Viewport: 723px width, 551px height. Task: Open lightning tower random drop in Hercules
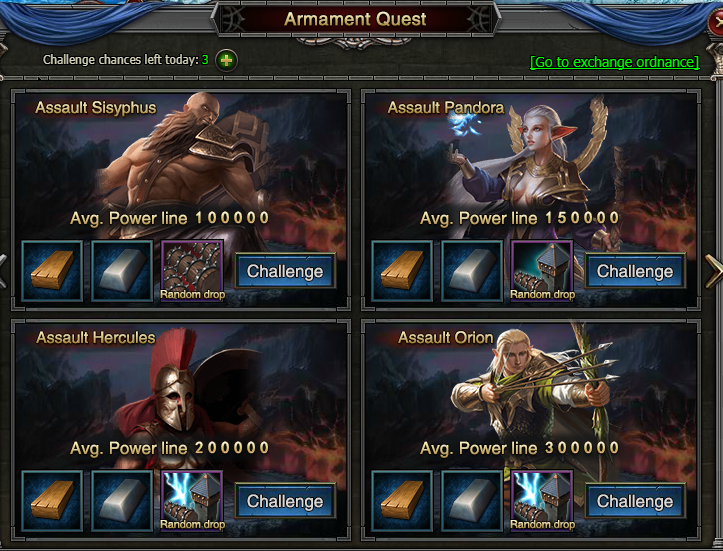coord(192,501)
